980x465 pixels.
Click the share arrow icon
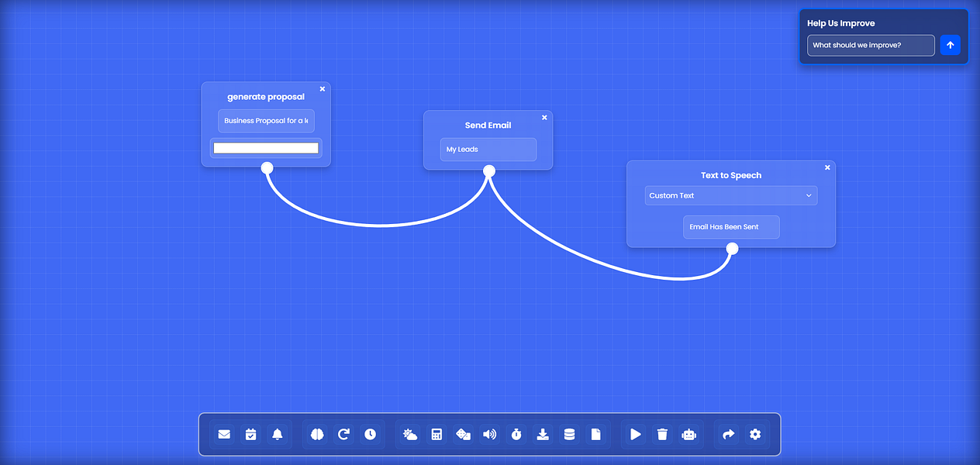coord(729,434)
